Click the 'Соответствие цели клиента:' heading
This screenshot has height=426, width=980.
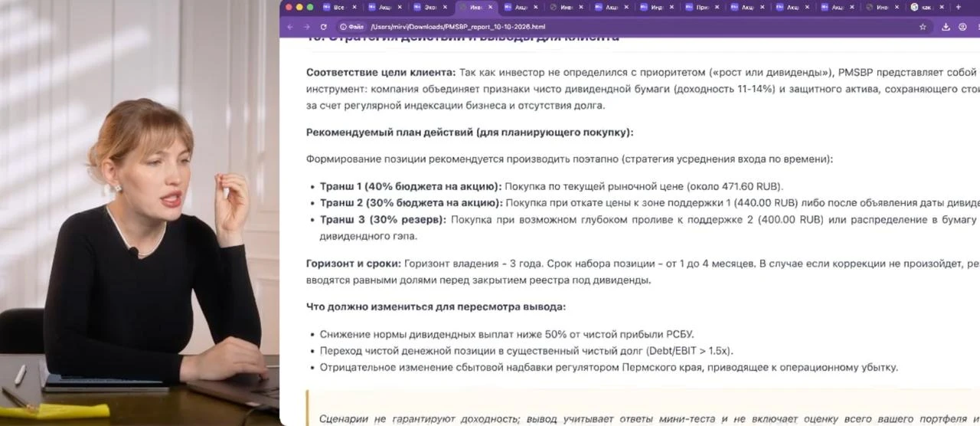[x=381, y=72]
